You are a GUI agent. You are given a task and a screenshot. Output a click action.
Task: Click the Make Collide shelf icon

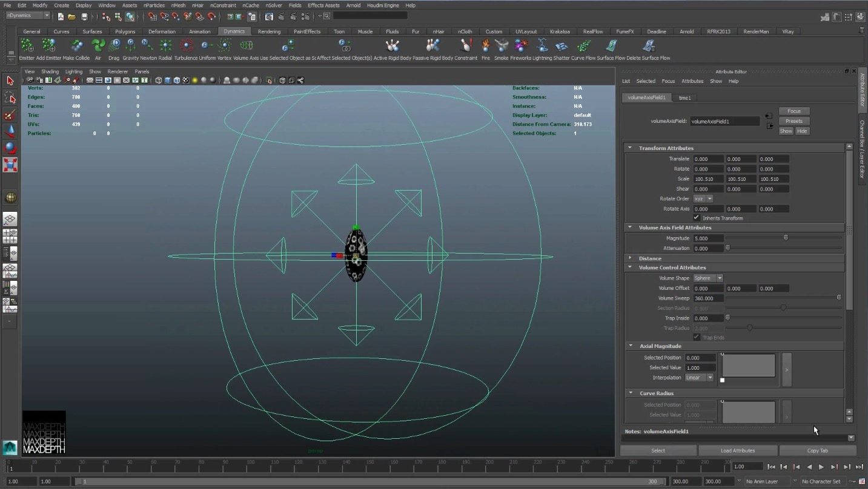click(x=76, y=45)
